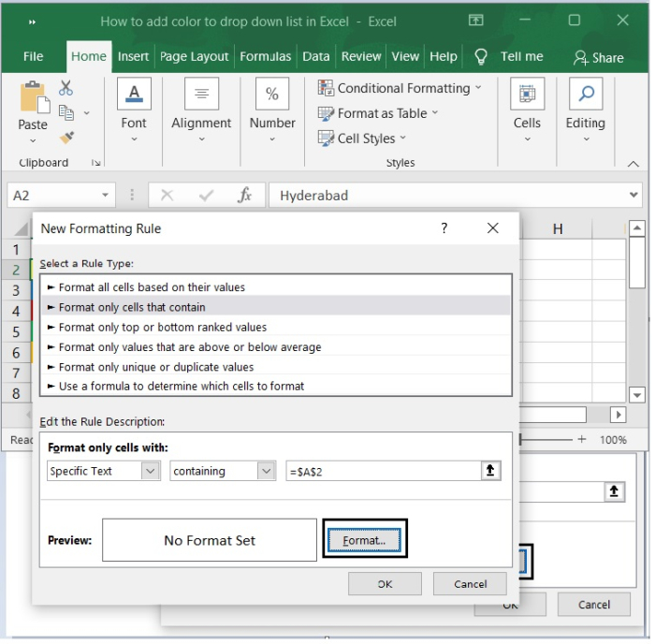The height and width of the screenshot is (644, 655).
Task: Switch to the View tab
Action: click(x=405, y=56)
